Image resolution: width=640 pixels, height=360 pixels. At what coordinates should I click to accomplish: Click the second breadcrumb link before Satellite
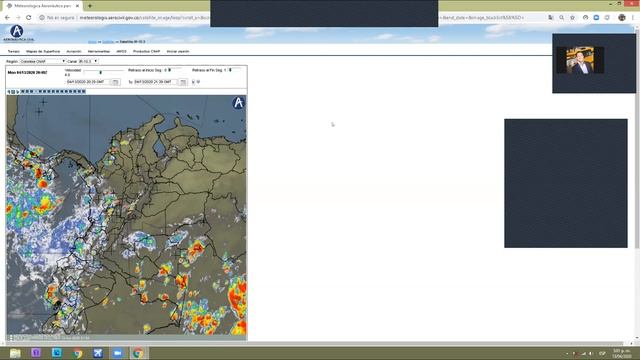(x=108, y=42)
